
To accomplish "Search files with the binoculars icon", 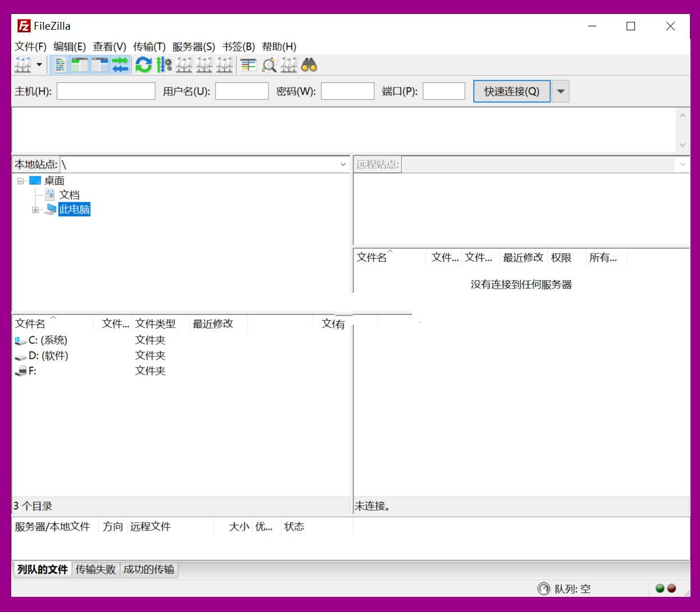I will pos(309,65).
